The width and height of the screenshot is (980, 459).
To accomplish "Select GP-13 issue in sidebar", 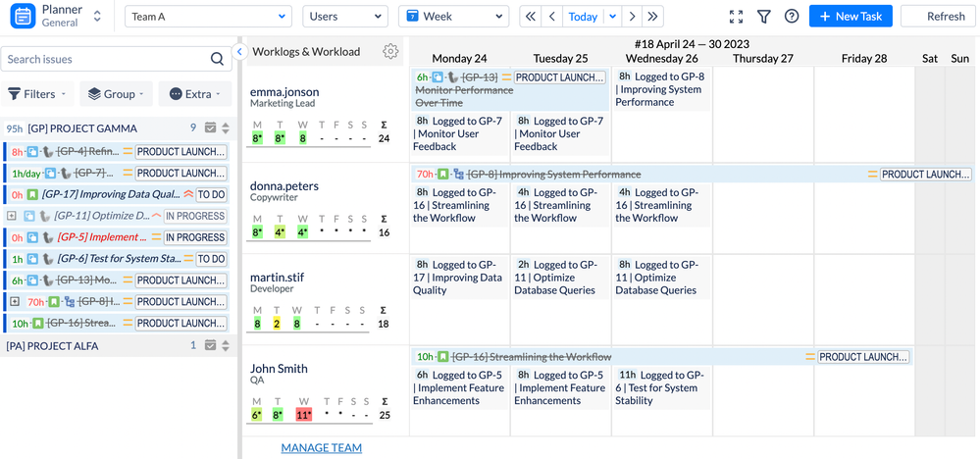I will coord(117,280).
